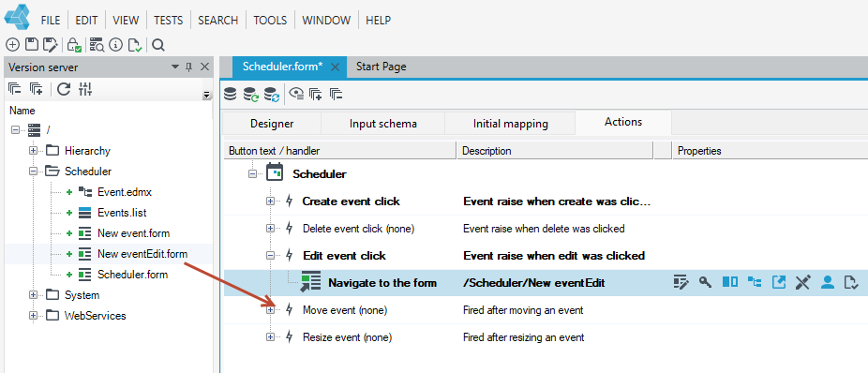Click the circled info icon
This screenshot has width=868, height=373.
(x=115, y=45)
